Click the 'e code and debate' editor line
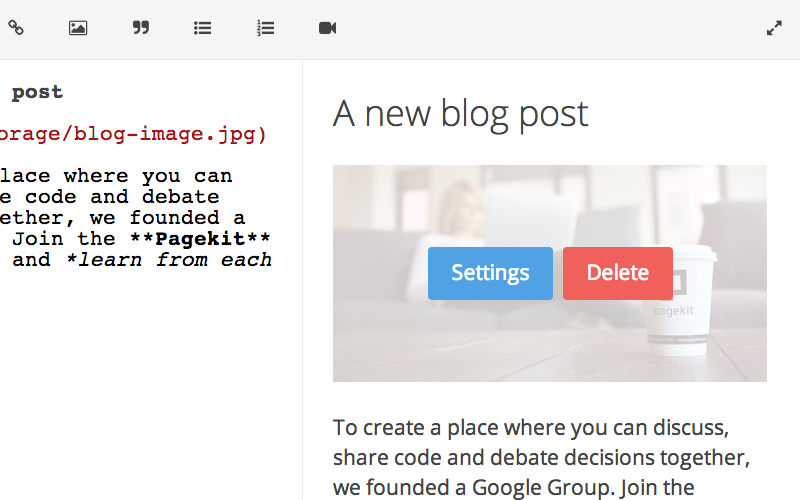Screen dimensions: 800x500 (x=110, y=197)
